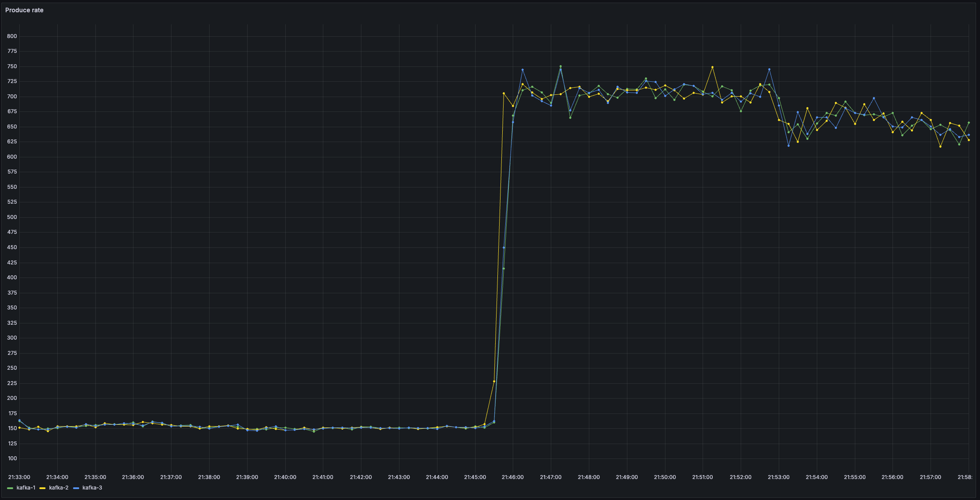Image resolution: width=980 pixels, height=500 pixels.
Task: Isolate the kafka-1 series via its legend label
Action: (26, 488)
